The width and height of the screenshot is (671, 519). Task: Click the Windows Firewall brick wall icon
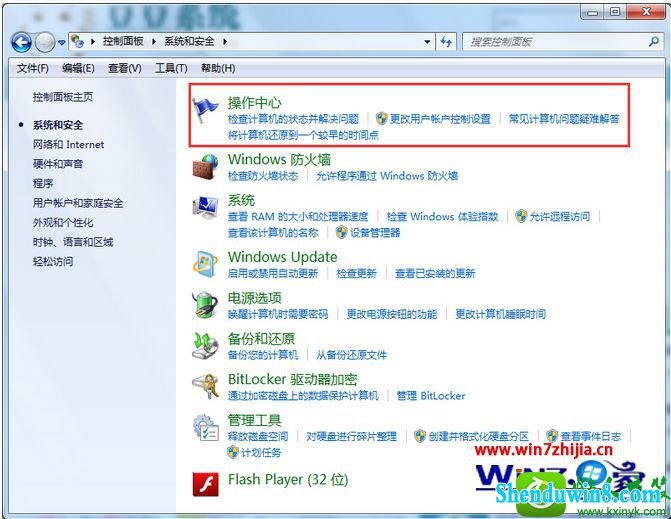[x=205, y=167]
